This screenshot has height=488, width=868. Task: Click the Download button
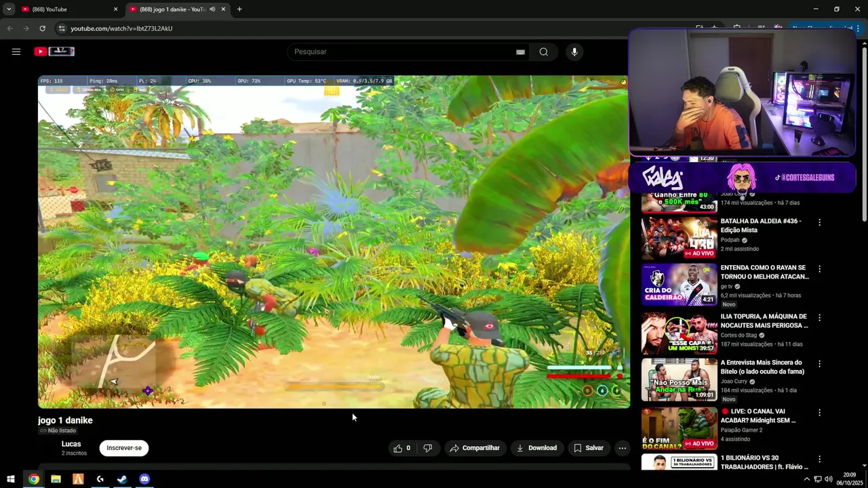click(x=536, y=448)
